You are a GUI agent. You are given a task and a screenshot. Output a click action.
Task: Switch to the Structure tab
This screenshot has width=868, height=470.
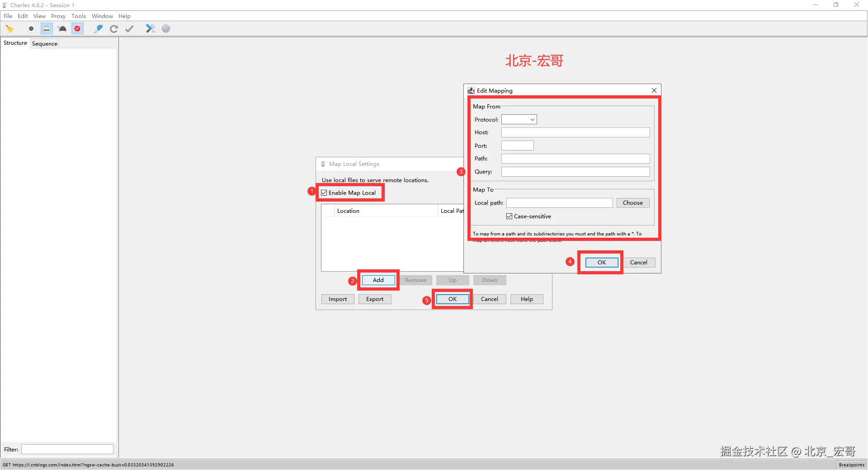click(x=15, y=43)
